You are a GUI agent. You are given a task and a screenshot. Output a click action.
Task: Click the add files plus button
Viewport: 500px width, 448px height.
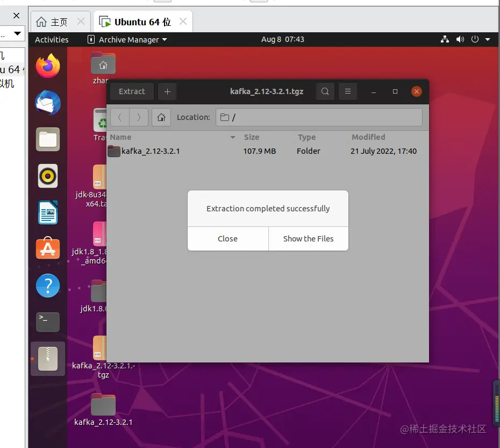coord(167,91)
